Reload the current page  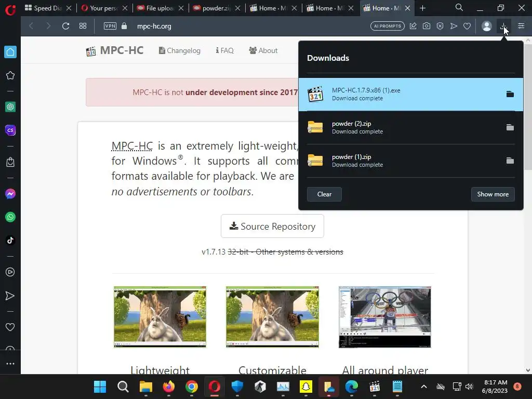tap(65, 26)
